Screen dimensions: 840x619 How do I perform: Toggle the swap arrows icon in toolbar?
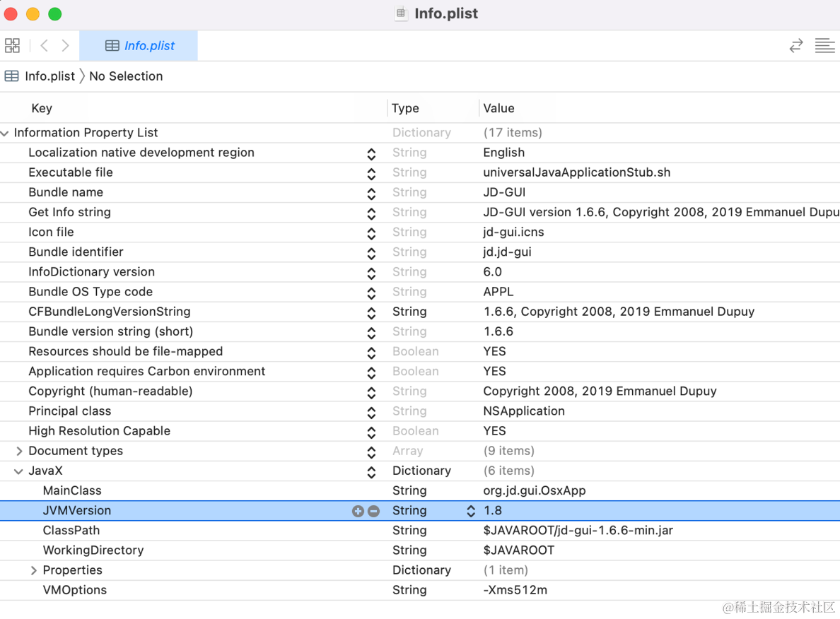pos(796,45)
